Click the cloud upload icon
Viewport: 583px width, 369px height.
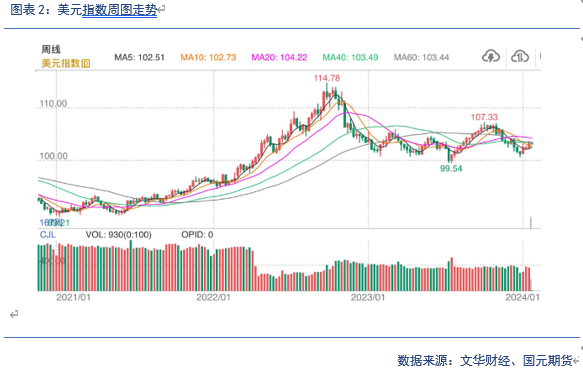pyautogui.click(x=520, y=57)
